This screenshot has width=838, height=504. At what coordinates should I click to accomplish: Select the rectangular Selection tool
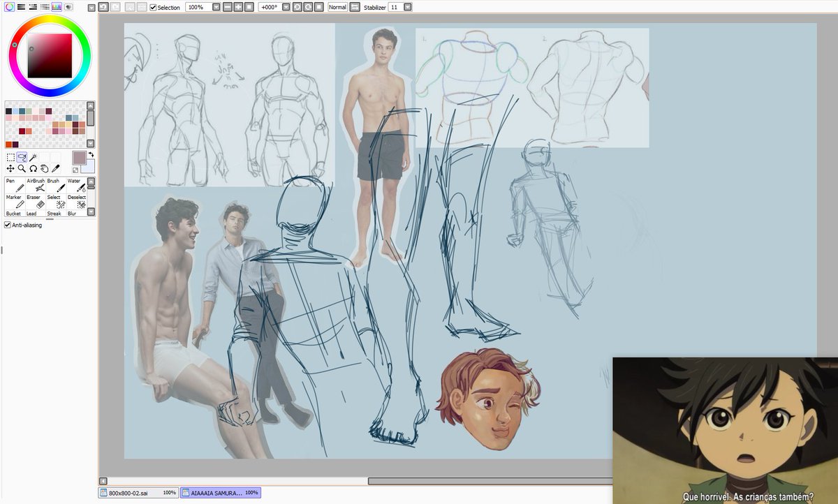coord(10,158)
